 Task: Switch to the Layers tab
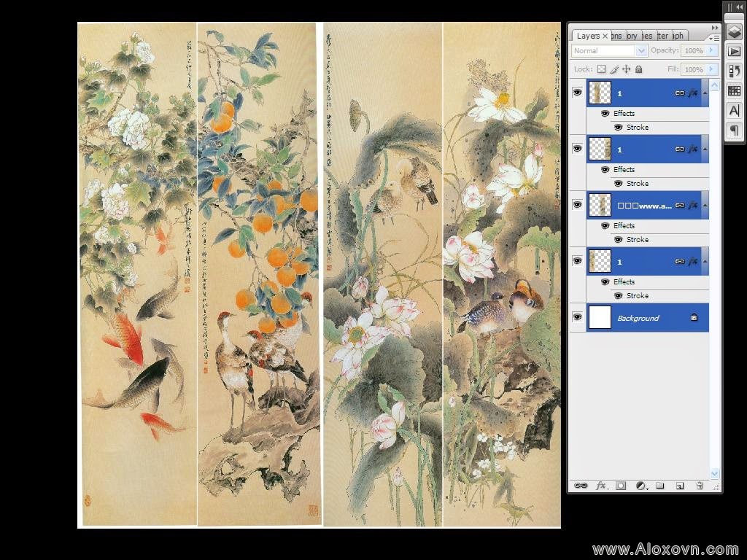coord(588,36)
